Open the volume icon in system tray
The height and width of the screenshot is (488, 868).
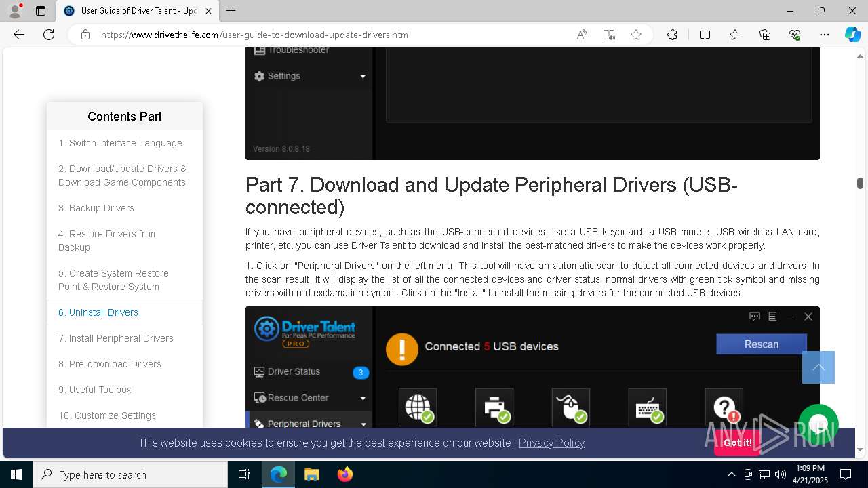pyautogui.click(x=780, y=474)
